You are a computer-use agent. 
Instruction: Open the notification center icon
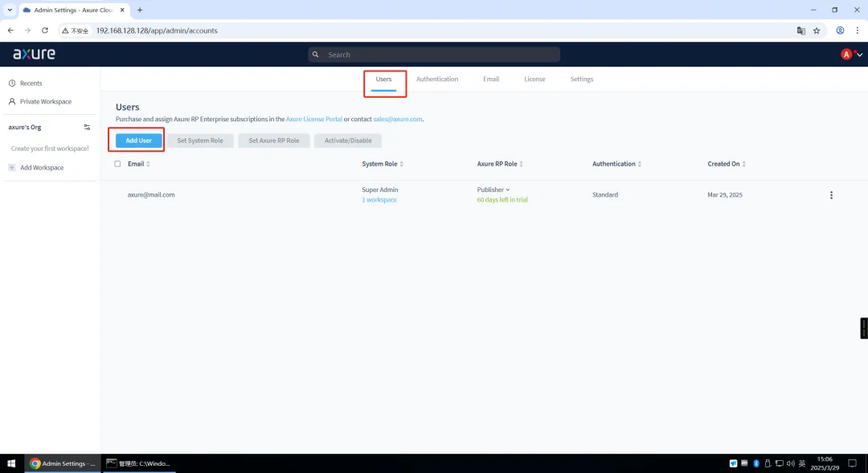[x=853, y=463]
